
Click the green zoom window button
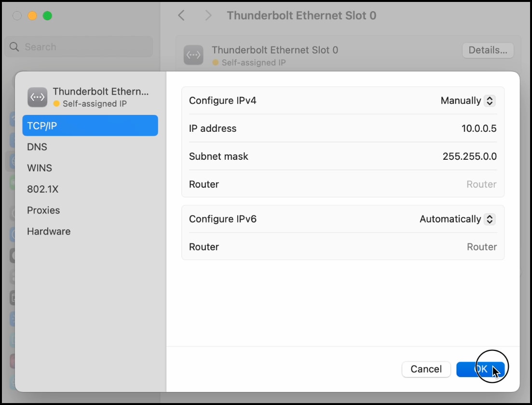point(47,15)
